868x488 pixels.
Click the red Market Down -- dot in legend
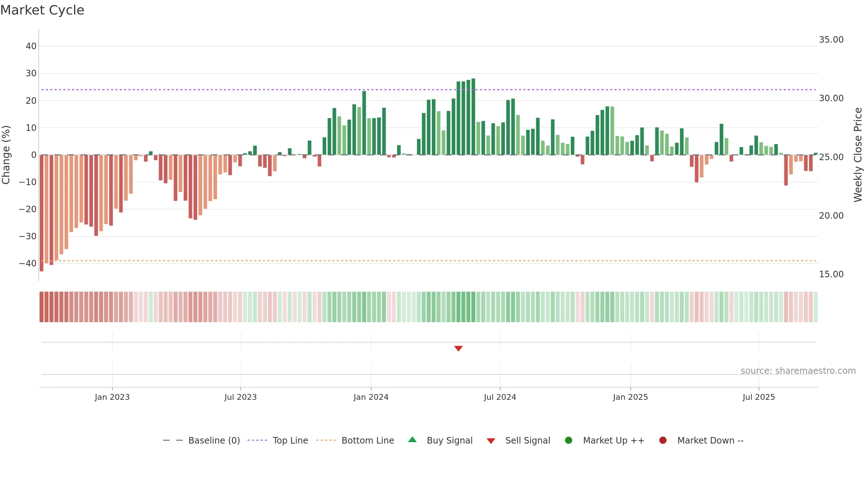tap(663, 440)
